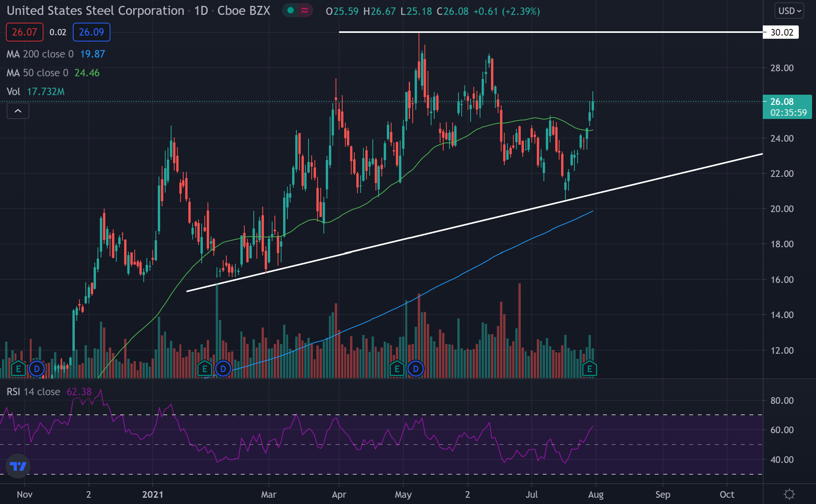Image resolution: width=816 pixels, height=504 pixels.
Task: Click the red 26.07 sell price button
Action: click(24, 32)
